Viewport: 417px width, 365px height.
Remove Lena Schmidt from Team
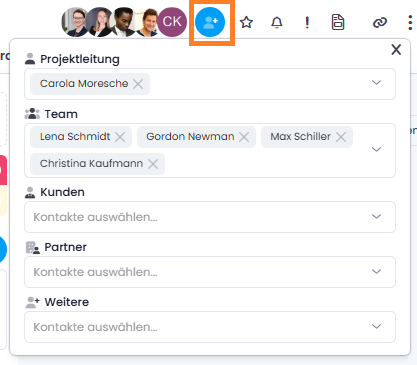coord(120,137)
